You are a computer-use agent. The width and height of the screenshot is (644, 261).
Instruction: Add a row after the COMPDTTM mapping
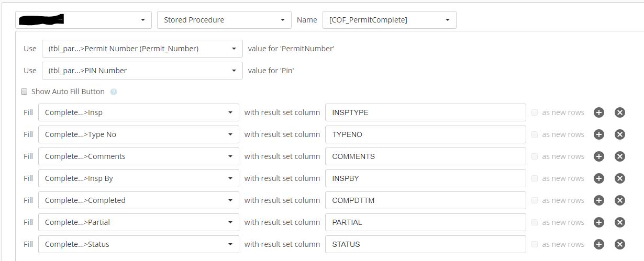pyautogui.click(x=599, y=200)
